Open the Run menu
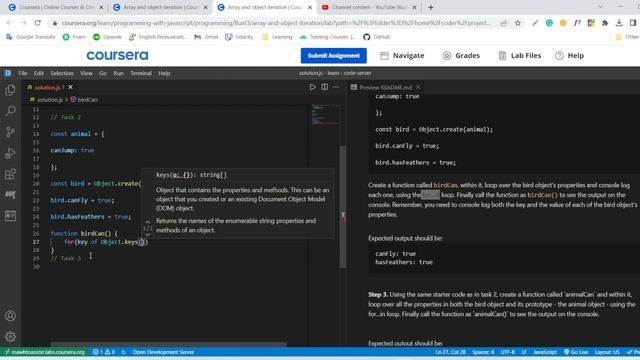The height and width of the screenshot is (360, 640). coord(118,73)
